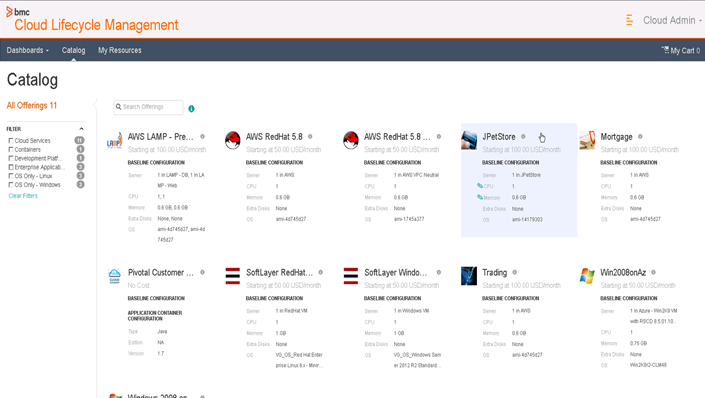Select All Offerings 11
This screenshot has width=705, height=398.
[31, 106]
